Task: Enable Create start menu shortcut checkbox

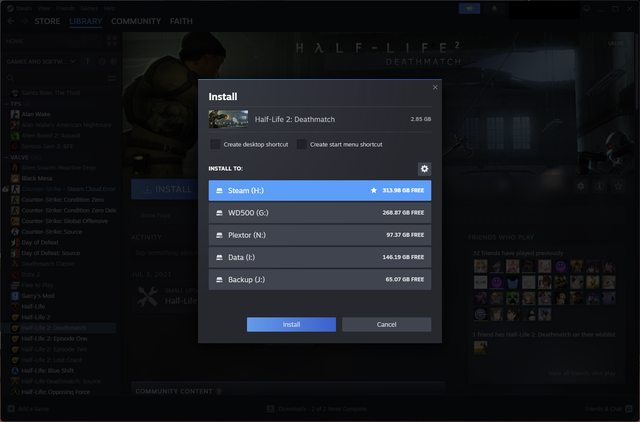Action: coord(302,144)
